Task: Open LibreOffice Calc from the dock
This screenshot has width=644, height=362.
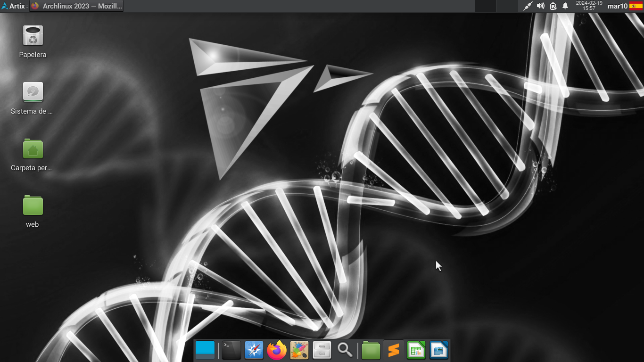Action: pyautogui.click(x=416, y=351)
